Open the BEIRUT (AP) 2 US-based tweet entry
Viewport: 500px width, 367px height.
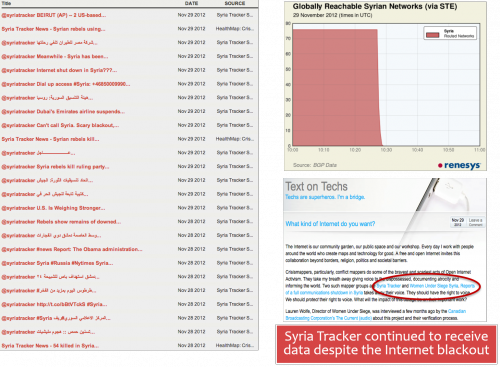point(54,15)
